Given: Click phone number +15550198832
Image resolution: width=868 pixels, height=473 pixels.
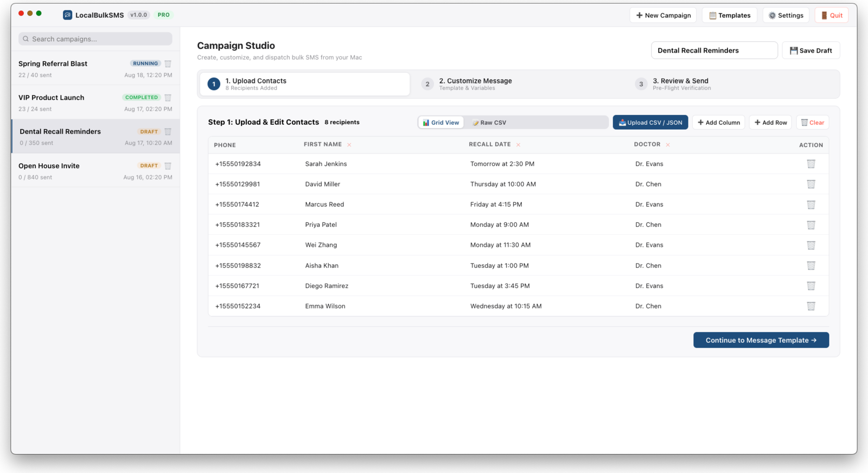Looking at the screenshot, I should pos(238,266).
